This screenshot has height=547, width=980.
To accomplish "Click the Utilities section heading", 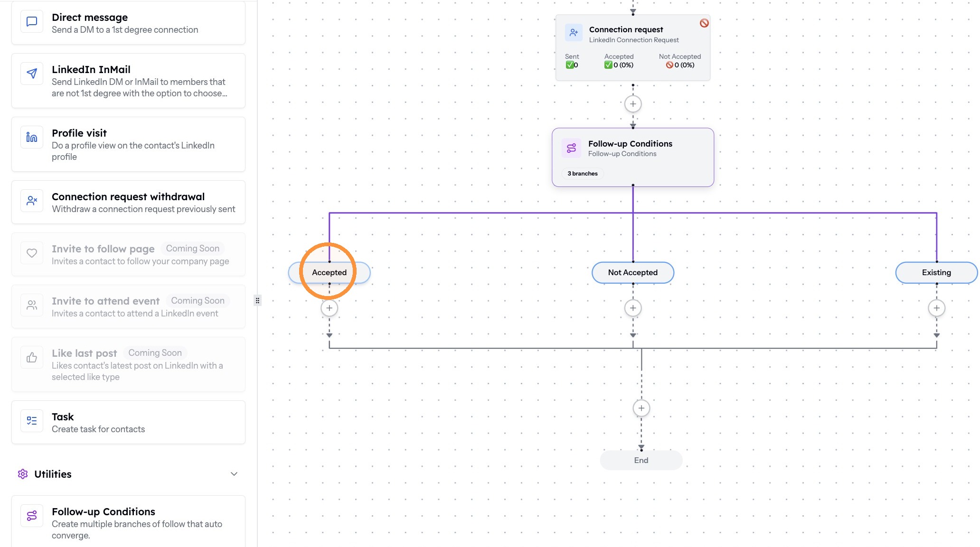I will tap(53, 474).
